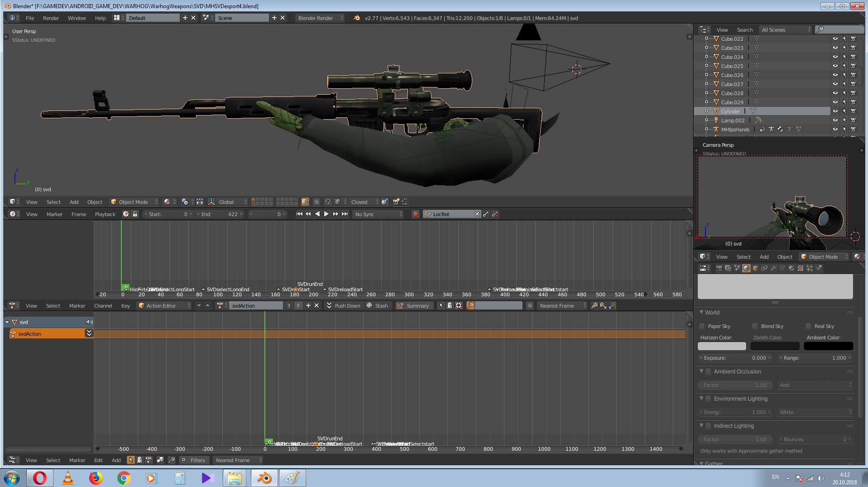The width and height of the screenshot is (868, 487).
Task: Open the Nearest Frame snapping dropdown in Action Editor
Action: coord(561,306)
